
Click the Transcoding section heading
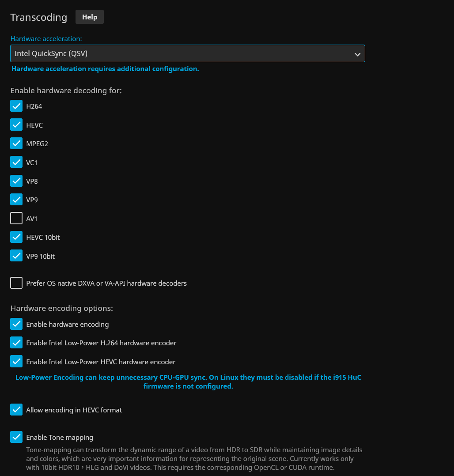pyautogui.click(x=39, y=17)
